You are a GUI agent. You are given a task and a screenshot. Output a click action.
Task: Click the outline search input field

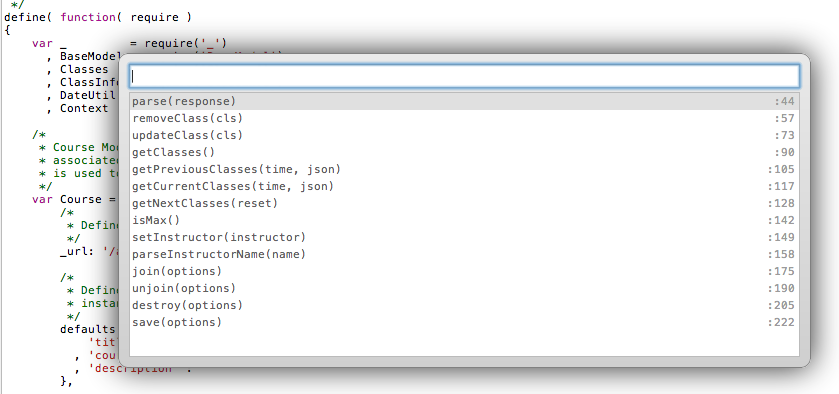click(464, 76)
